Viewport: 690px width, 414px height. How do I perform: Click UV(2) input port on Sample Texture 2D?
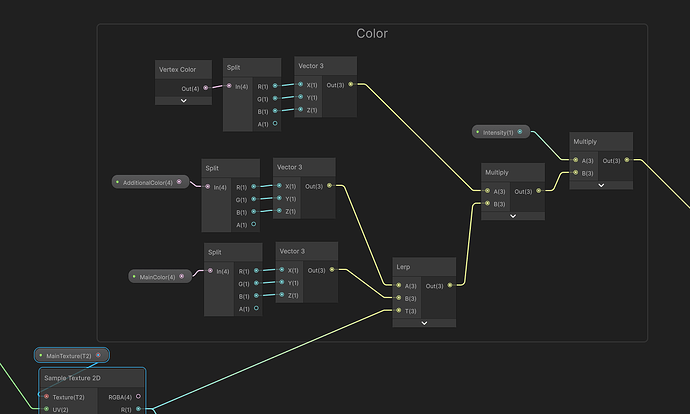tap(46, 409)
